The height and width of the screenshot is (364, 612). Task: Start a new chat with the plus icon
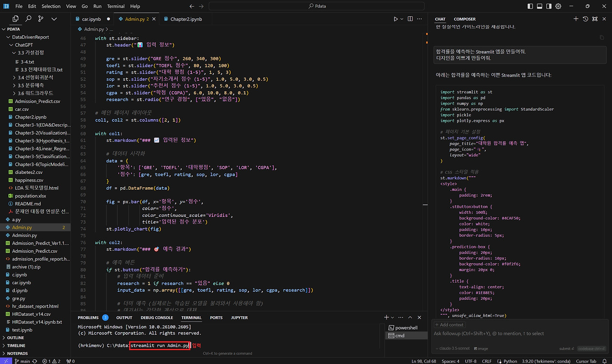(576, 19)
